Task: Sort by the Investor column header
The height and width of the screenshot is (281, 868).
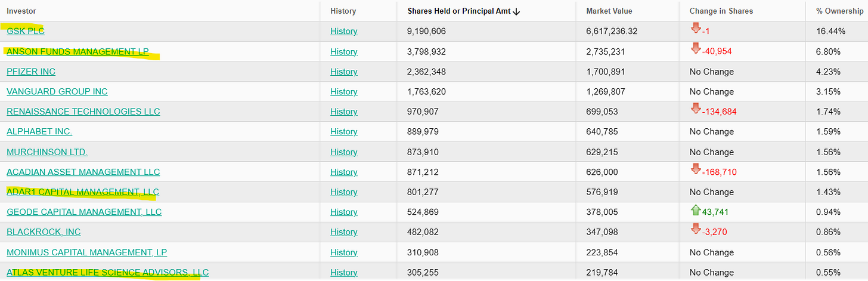Action: pos(21,11)
